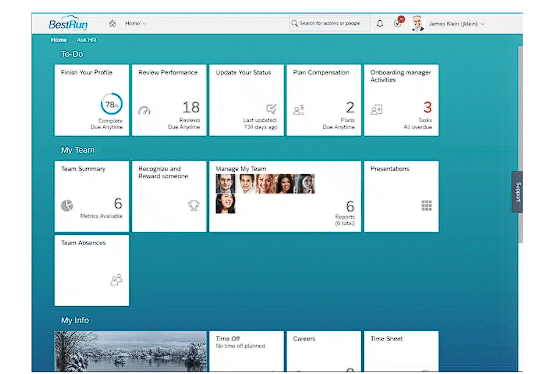
Task: Open the Team Summary tile
Action: pos(92,196)
